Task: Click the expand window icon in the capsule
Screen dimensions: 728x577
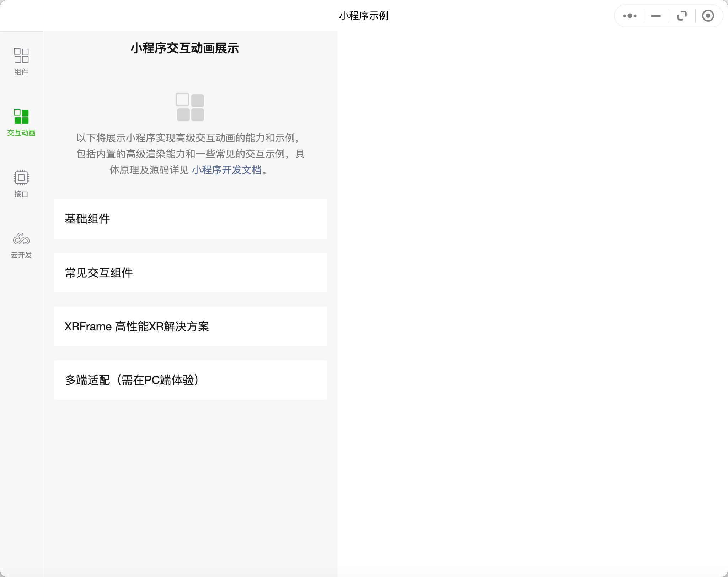Action: [682, 16]
